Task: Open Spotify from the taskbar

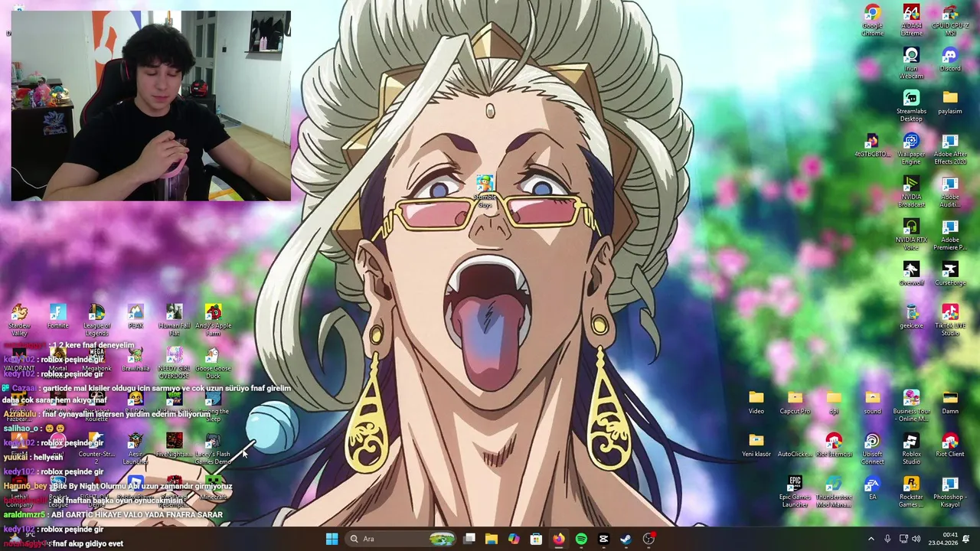Action: pos(581,539)
